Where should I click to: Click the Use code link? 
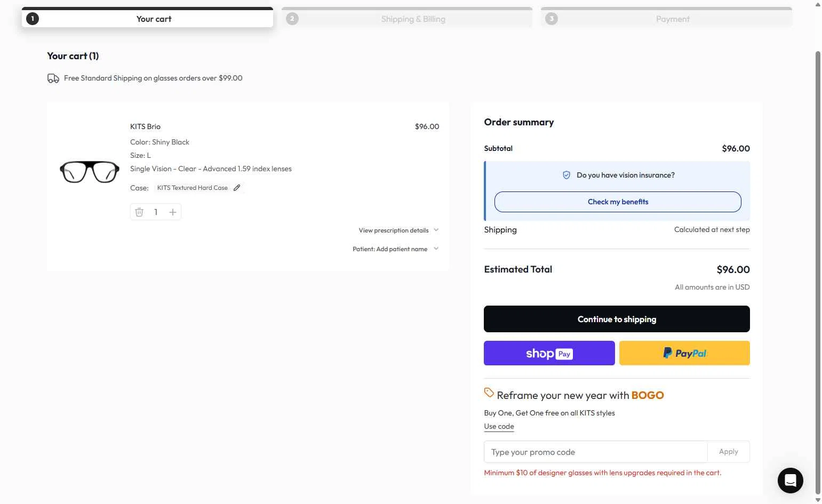pos(499,427)
